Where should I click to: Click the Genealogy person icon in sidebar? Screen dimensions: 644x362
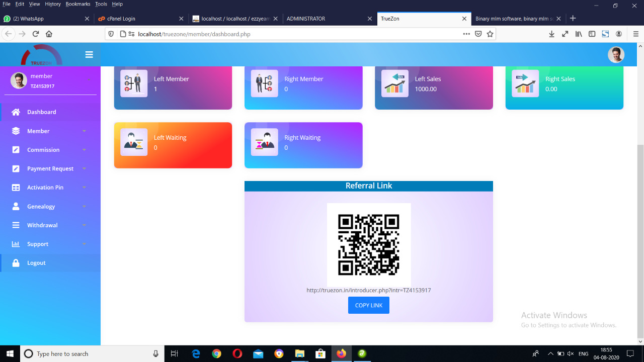[x=16, y=207]
